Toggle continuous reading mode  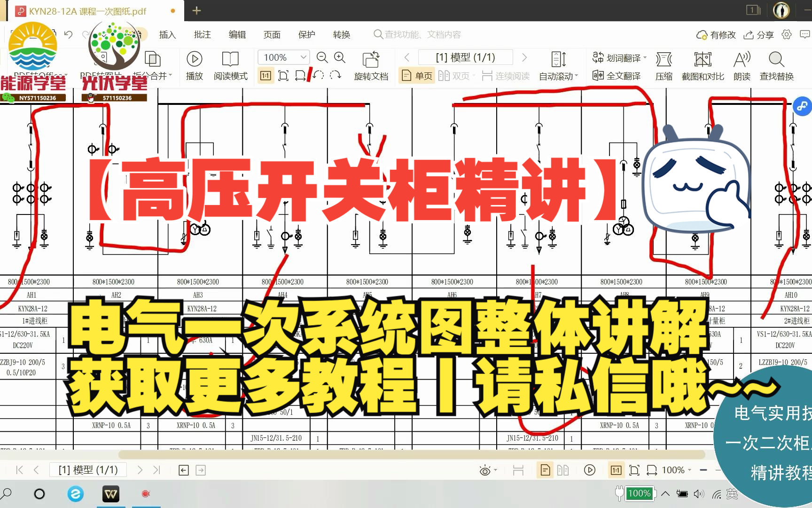(506, 76)
